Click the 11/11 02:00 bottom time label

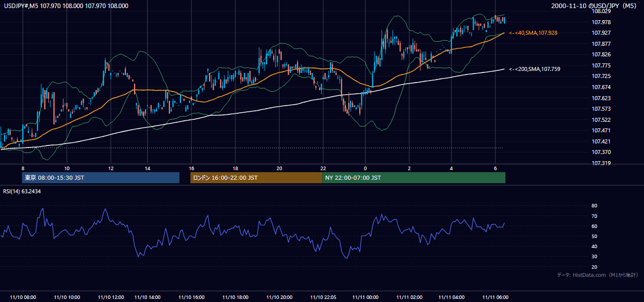(x=409, y=297)
